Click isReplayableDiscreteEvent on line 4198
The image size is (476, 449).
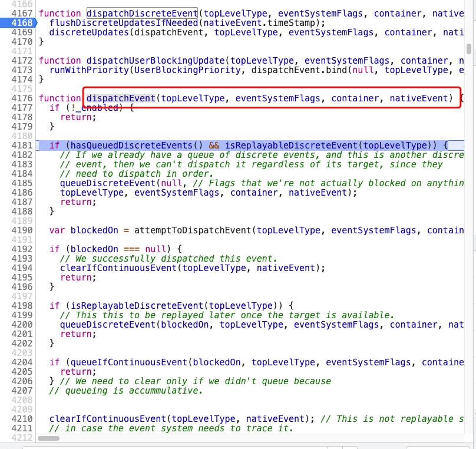click(137, 305)
